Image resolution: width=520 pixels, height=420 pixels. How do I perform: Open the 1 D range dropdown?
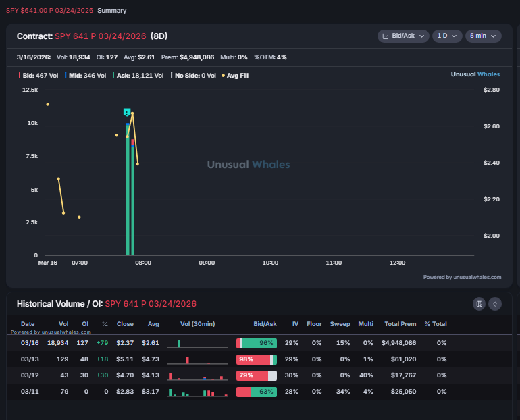click(x=447, y=36)
